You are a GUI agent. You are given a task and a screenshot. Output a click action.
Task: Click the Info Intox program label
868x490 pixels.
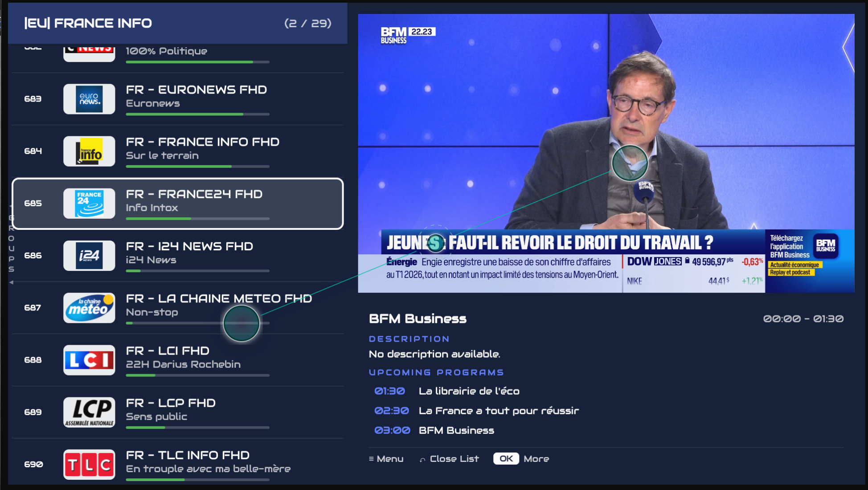click(x=152, y=208)
